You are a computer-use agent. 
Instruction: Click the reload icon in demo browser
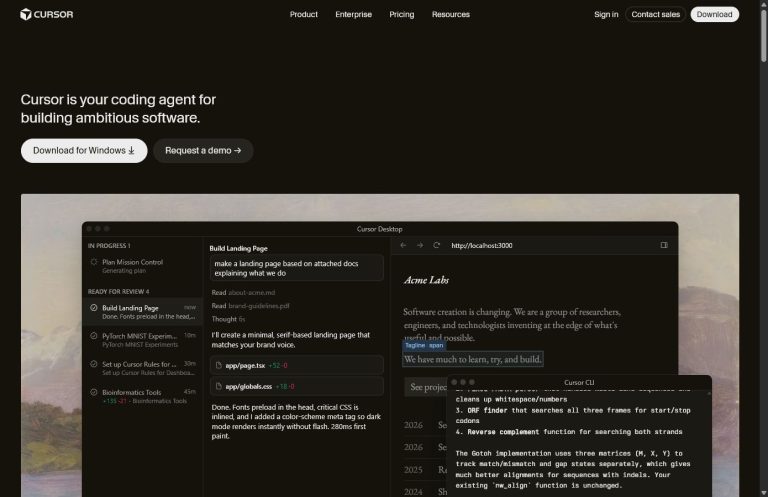(436, 245)
